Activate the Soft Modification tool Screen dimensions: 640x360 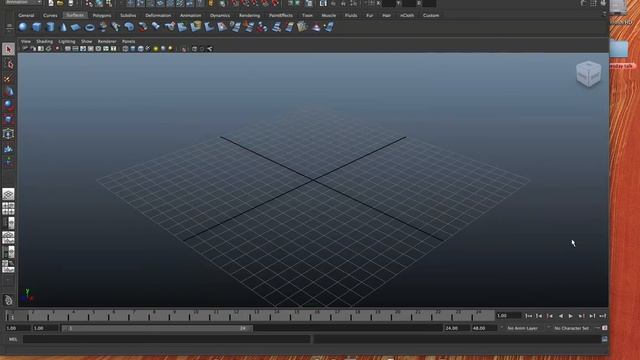click(9, 148)
